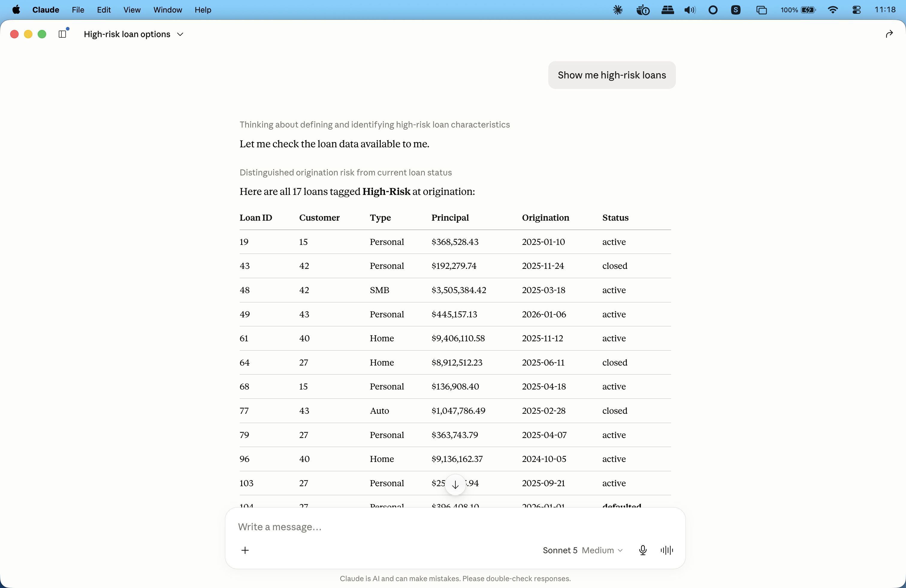Click principal value $9,406,110.58

coord(458,338)
